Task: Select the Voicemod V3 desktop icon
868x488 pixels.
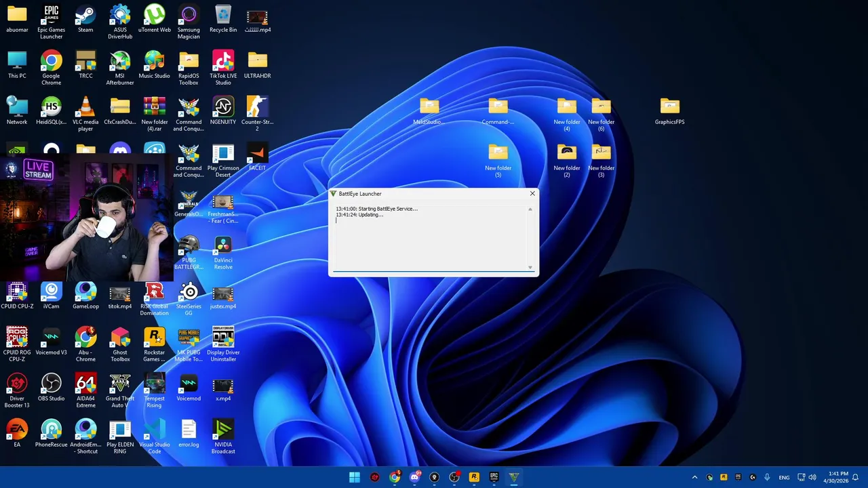Action: pos(51,341)
